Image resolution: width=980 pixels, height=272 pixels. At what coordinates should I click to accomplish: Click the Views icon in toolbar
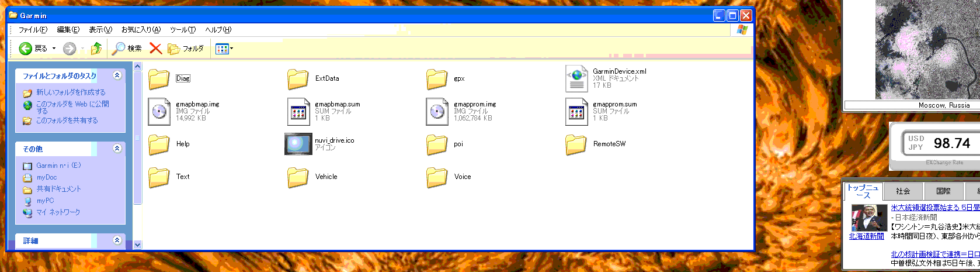[x=222, y=49]
